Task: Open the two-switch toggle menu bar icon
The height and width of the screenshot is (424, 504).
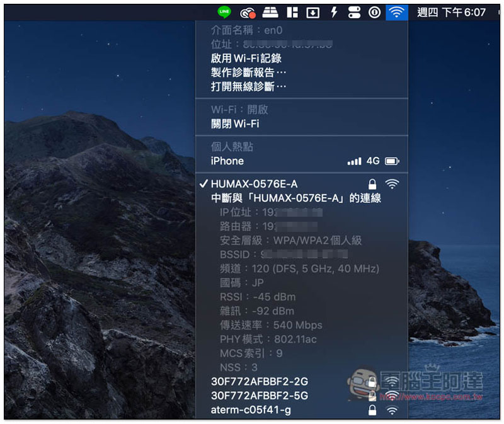Action: coord(354,12)
